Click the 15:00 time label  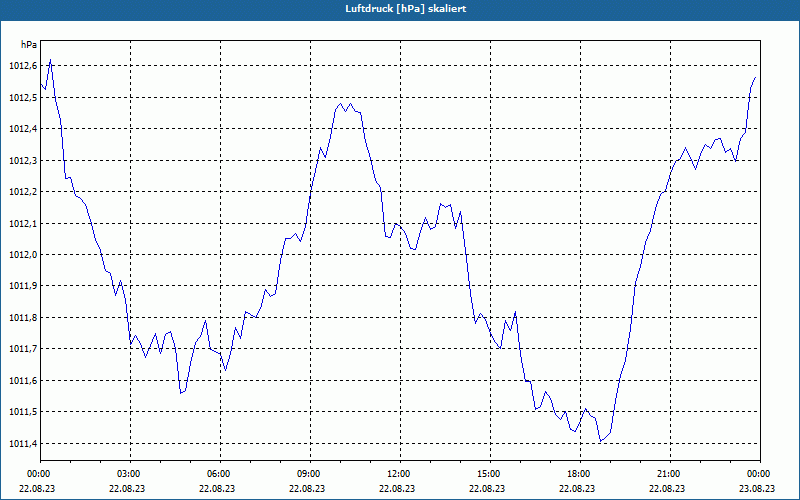click(x=489, y=474)
